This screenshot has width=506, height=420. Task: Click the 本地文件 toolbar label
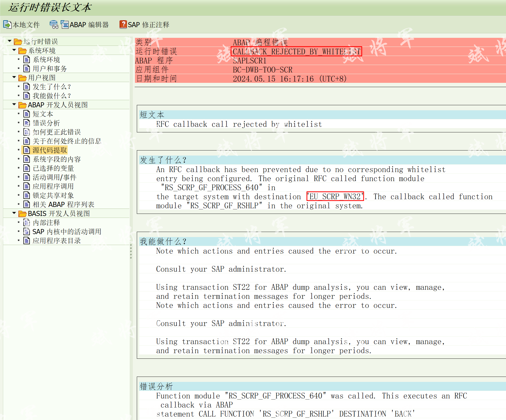[x=26, y=25]
